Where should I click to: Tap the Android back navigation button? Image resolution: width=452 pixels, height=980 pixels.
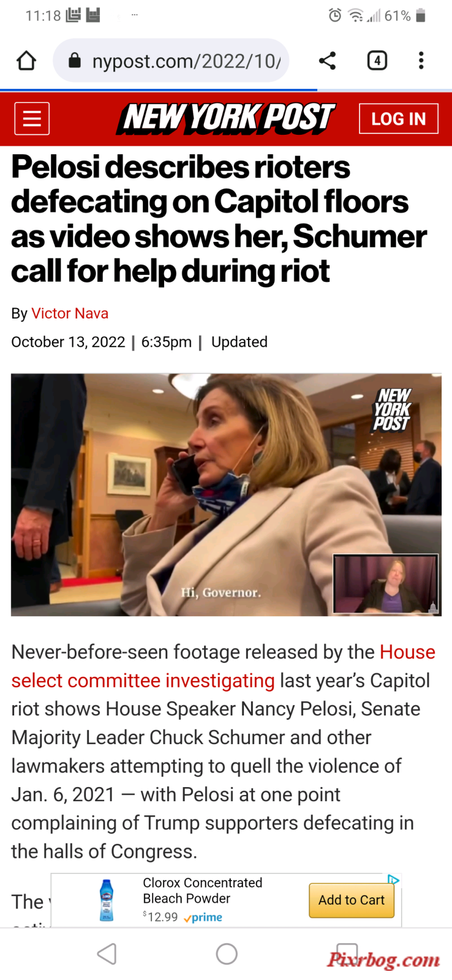pyautogui.click(x=107, y=954)
